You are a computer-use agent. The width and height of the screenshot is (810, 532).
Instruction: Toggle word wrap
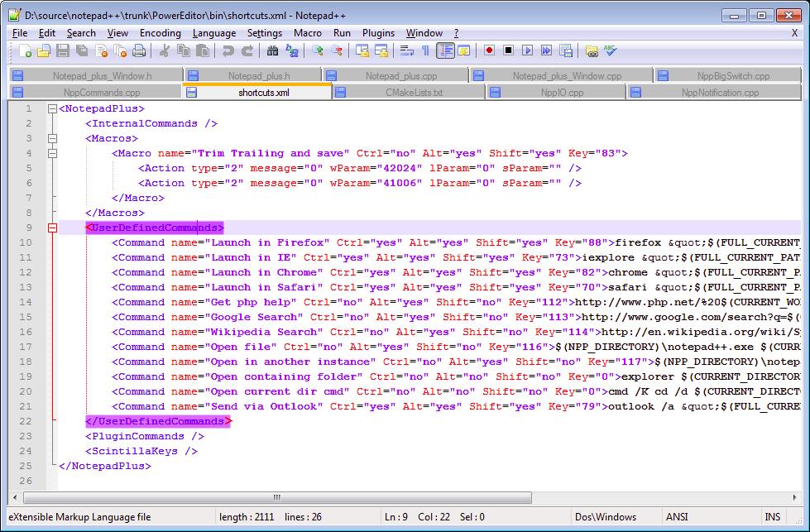point(409,50)
